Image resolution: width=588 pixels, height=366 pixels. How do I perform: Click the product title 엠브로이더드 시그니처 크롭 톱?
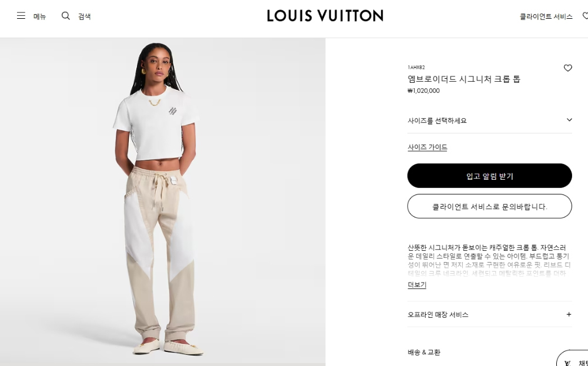point(464,79)
